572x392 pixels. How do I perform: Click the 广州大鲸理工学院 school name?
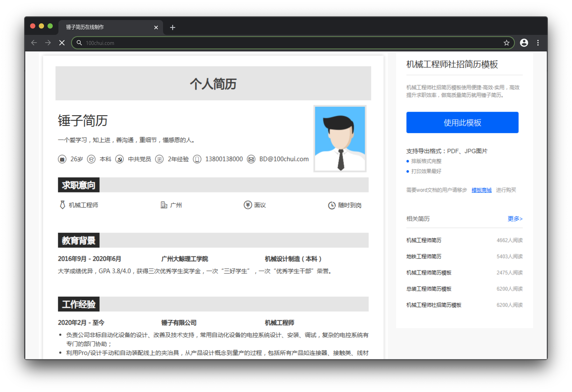click(x=185, y=259)
